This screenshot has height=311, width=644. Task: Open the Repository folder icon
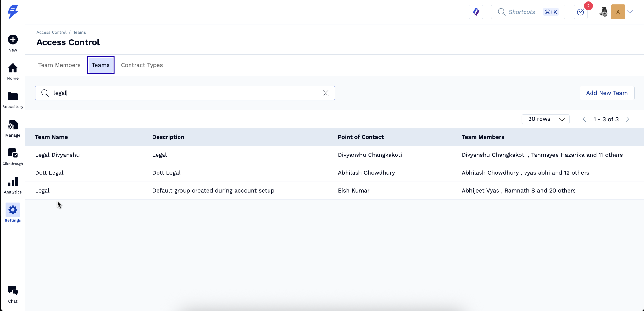(13, 96)
